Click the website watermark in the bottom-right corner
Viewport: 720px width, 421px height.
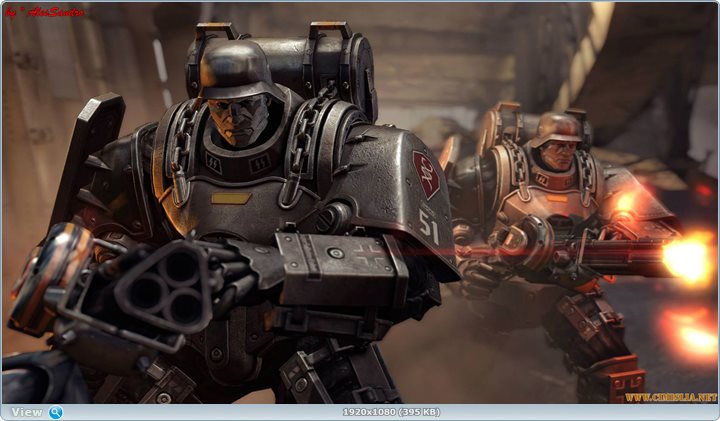click(x=671, y=397)
